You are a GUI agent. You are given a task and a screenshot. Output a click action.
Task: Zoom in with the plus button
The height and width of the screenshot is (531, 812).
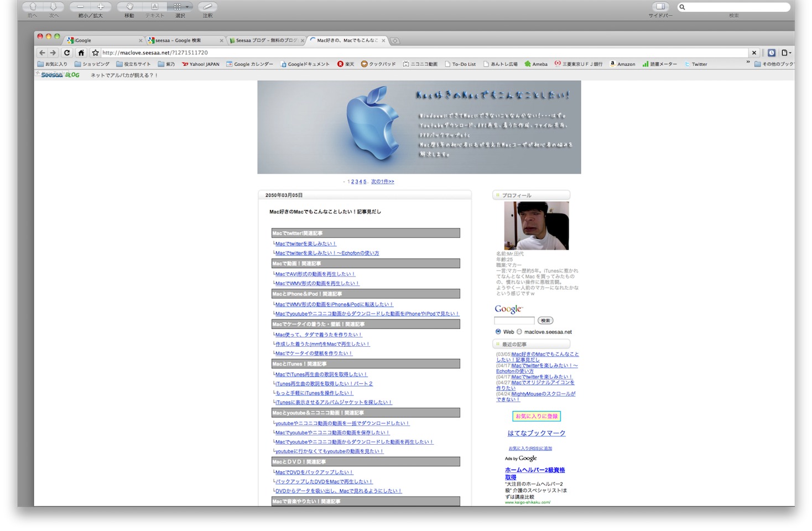[101, 7]
